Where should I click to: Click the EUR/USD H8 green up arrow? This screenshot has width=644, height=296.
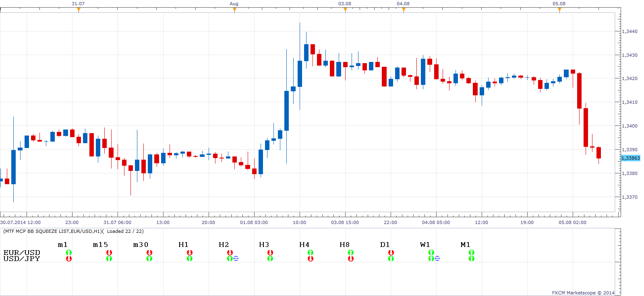coord(351,253)
